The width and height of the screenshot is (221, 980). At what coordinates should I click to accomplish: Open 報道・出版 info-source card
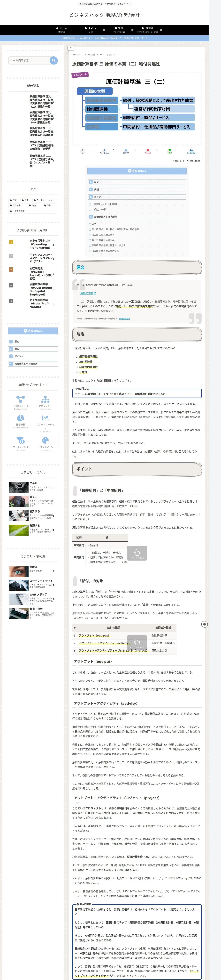point(33,613)
